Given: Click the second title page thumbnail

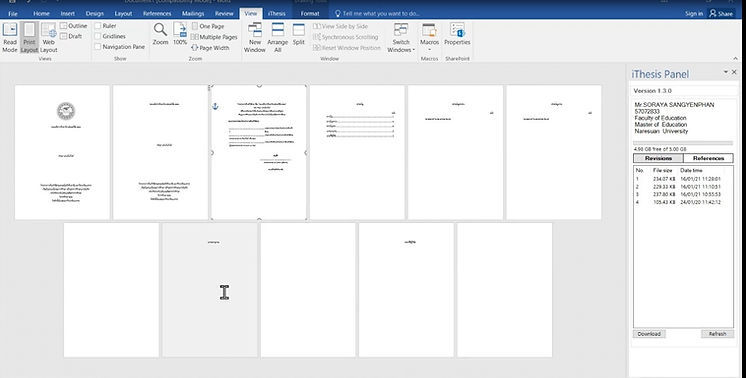Looking at the screenshot, I should [x=160, y=152].
